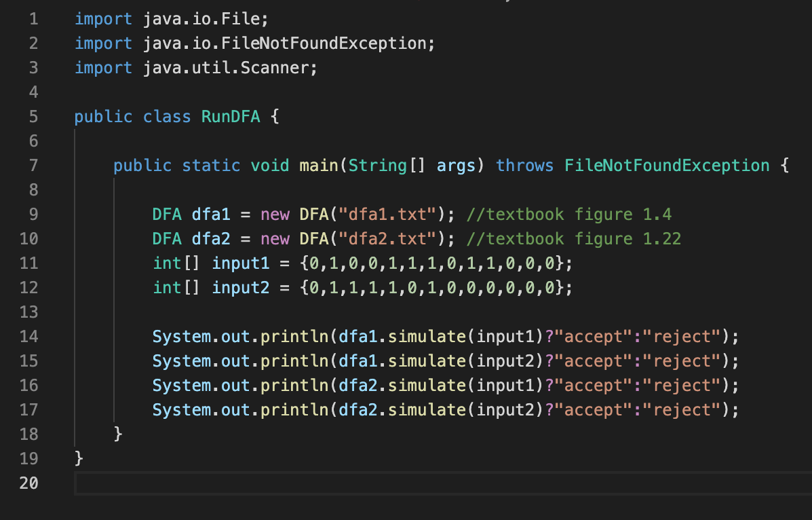Click 'String[]' parameter type in main
Screen dimensions: 812x520
tap(387, 166)
